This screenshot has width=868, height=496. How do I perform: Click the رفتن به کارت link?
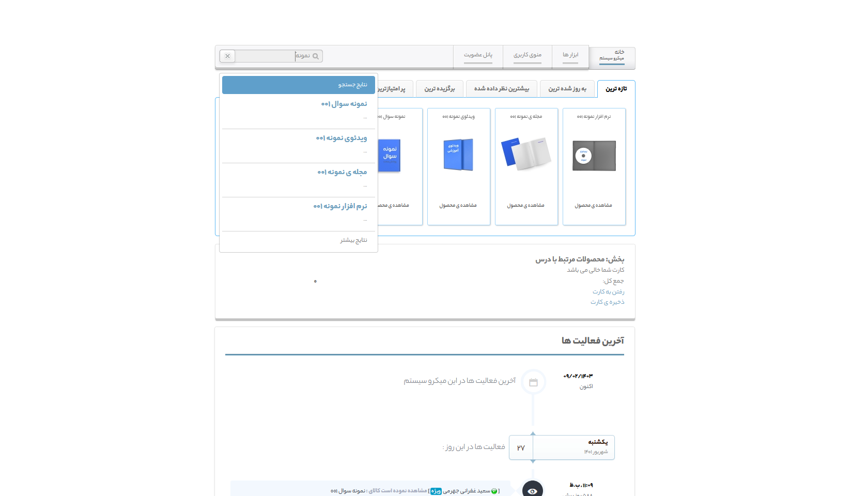608,292
